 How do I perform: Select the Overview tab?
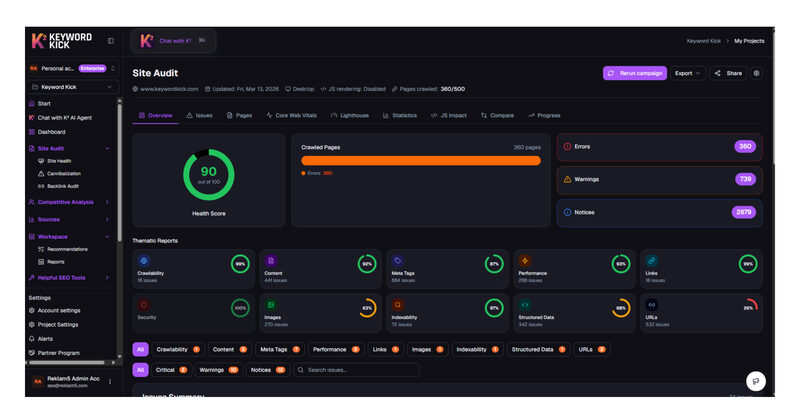point(156,115)
